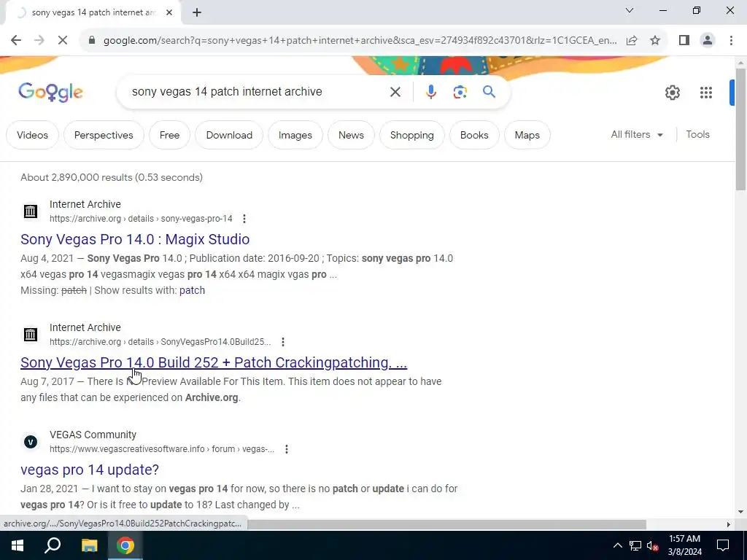Click the browser forward arrow
The height and width of the screenshot is (560, 747).
click(x=39, y=41)
